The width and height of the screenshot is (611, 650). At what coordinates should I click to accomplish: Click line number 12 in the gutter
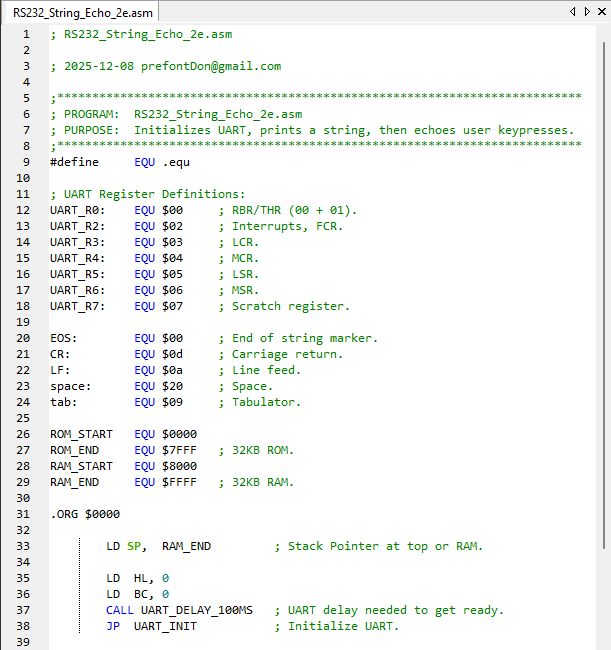click(24, 210)
